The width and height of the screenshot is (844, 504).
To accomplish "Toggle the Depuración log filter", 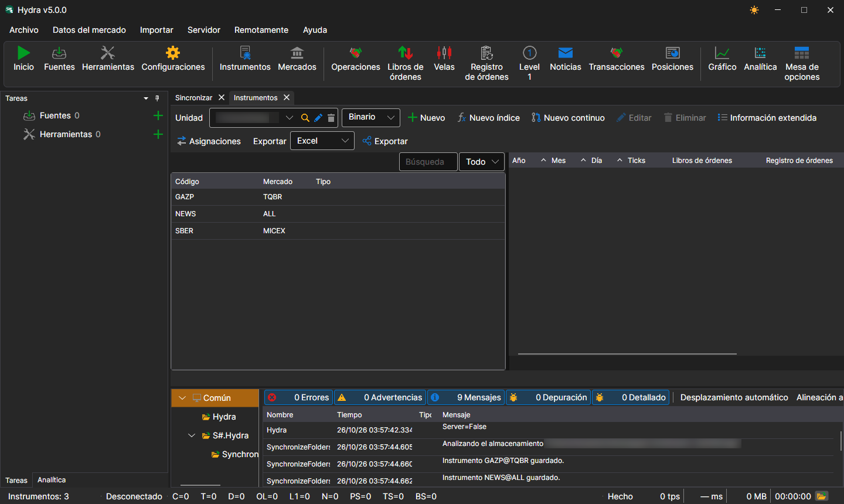I will (548, 397).
